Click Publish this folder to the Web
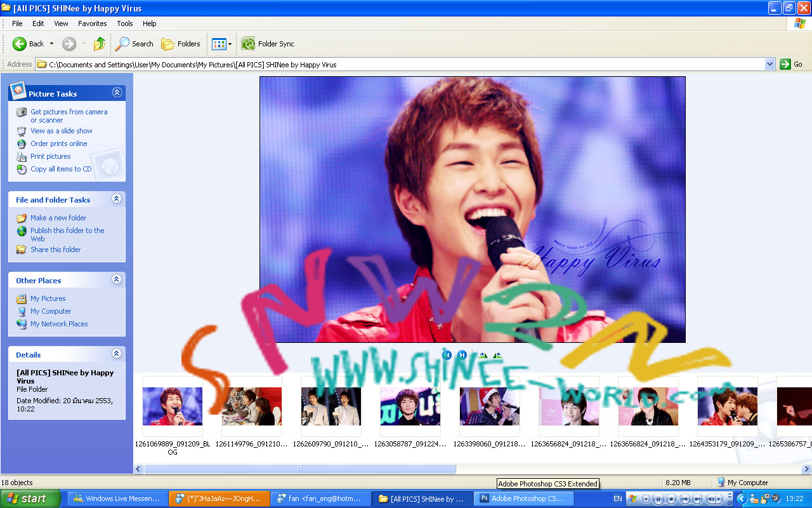Viewport: 812px width, 508px height. pyautogui.click(x=67, y=235)
